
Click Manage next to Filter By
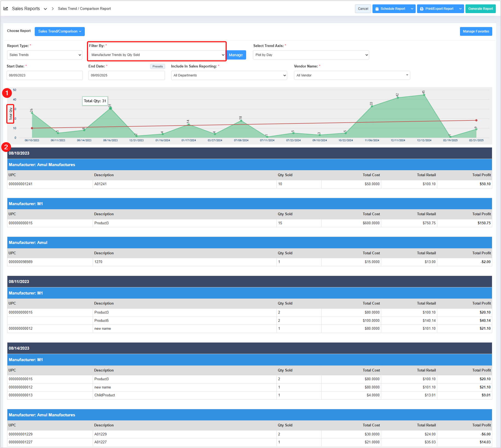coord(236,55)
